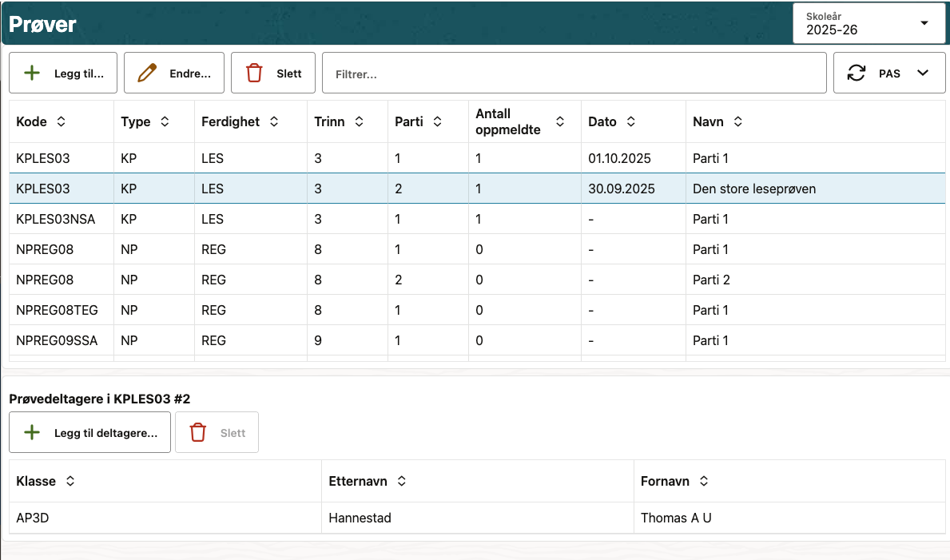Click in the Filtrer search field
The width and height of the screenshot is (950, 560).
pyautogui.click(x=574, y=73)
